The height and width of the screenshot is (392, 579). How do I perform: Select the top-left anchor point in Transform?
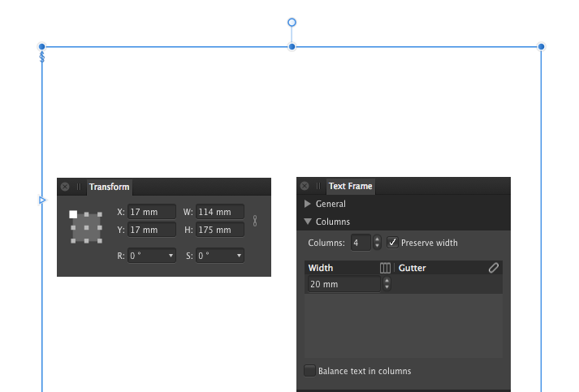pyautogui.click(x=73, y=214)
